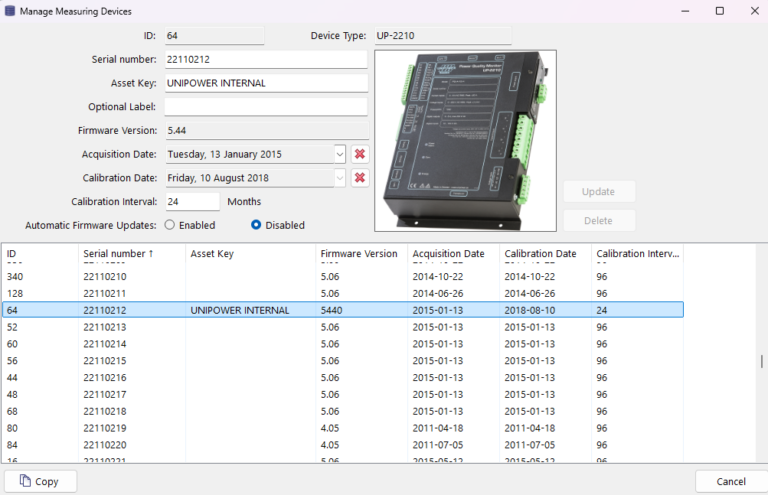Select row with serial number 22110215
The height and width of the screenshot is (495, 768).
[343, 360]
